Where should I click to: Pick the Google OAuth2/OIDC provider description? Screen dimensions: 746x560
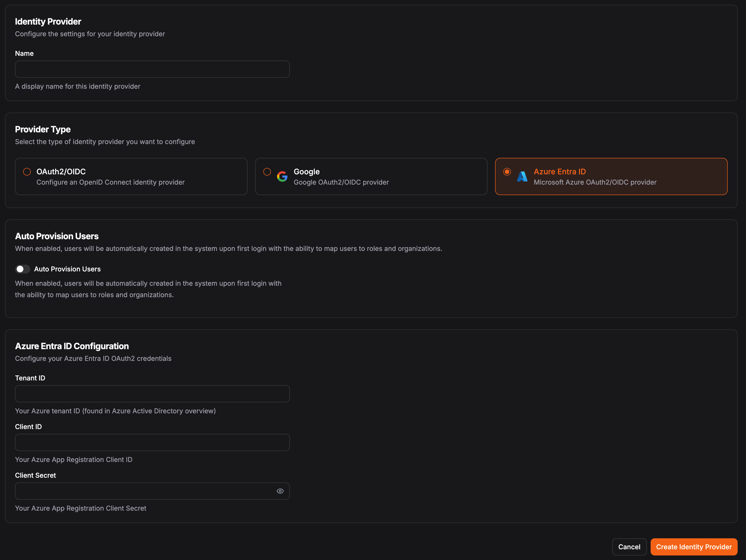click(x=341, y=182)
